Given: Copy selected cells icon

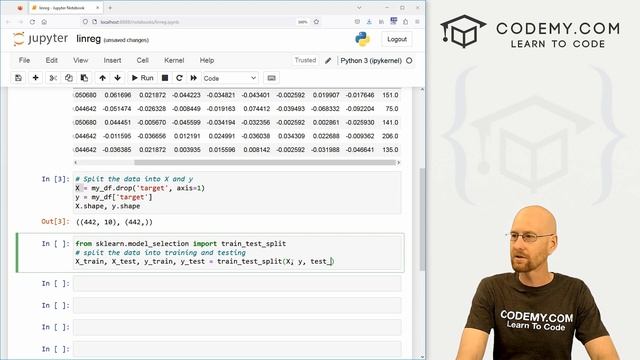Looking at the screenshot, I should [x=69, y=78].
